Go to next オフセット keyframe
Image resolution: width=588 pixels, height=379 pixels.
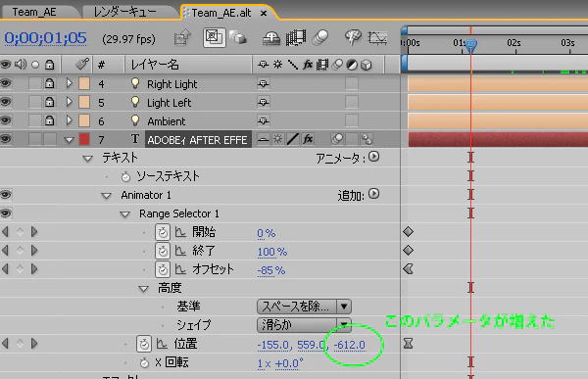[x=34, y=269]
